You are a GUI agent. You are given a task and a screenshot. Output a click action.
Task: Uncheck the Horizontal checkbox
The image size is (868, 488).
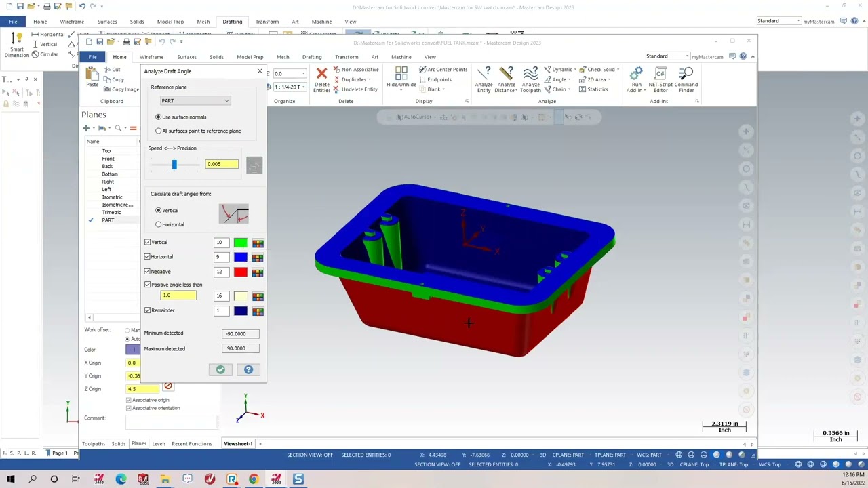[x=148, y=256]
